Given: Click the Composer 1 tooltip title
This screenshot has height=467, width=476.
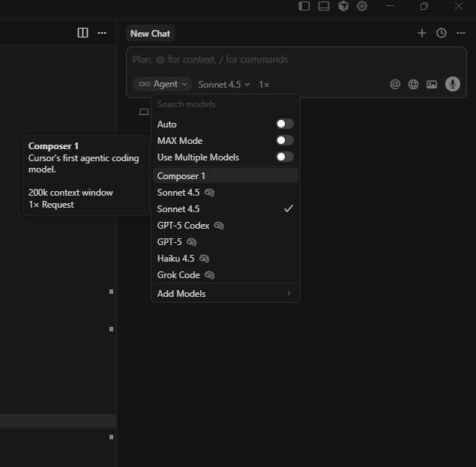Looking at the screenshot, I should [53, 146].
